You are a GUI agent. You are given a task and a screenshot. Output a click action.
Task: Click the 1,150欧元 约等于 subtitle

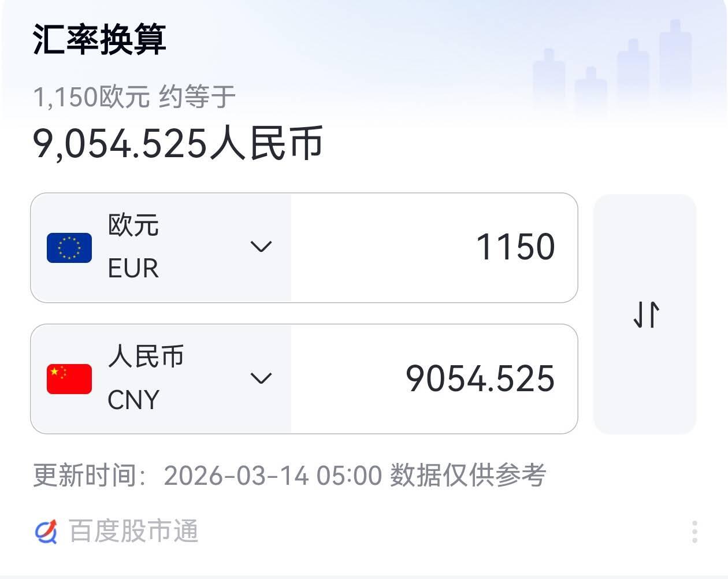pos(136,98)
